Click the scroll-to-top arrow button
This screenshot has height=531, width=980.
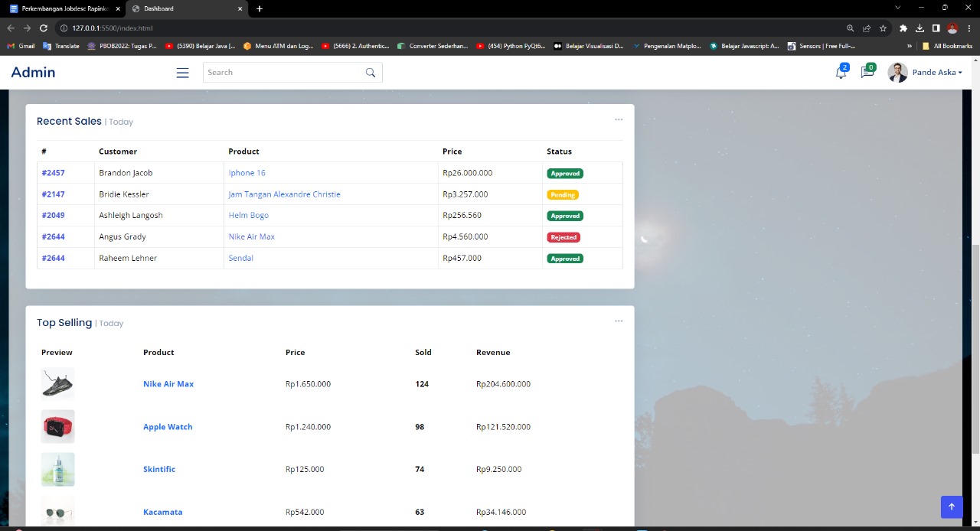pos(951,507)
